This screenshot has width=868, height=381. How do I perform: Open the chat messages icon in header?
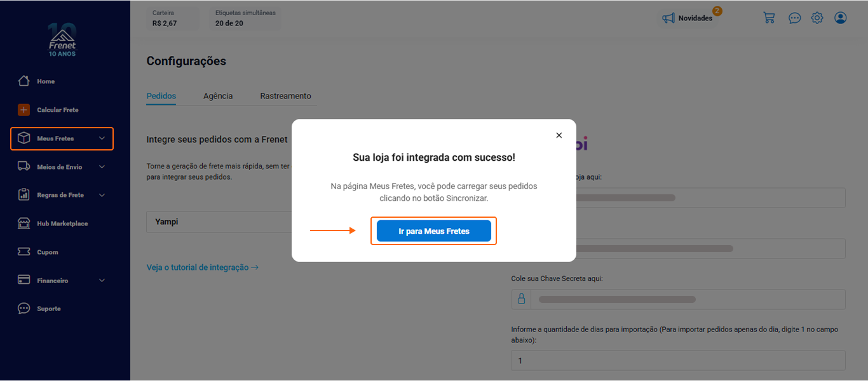click(x=794, y=18)
